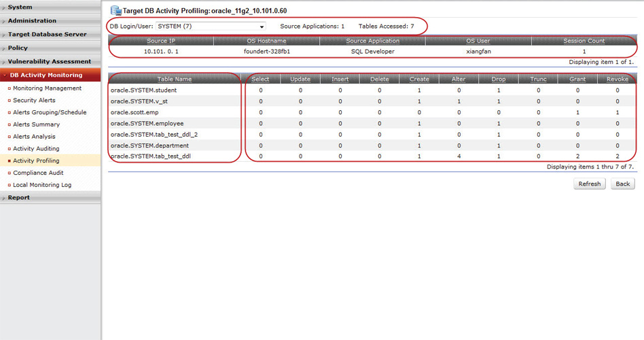Click the Source Applications: 1 label
644x340 pixels.
[312, 27]
